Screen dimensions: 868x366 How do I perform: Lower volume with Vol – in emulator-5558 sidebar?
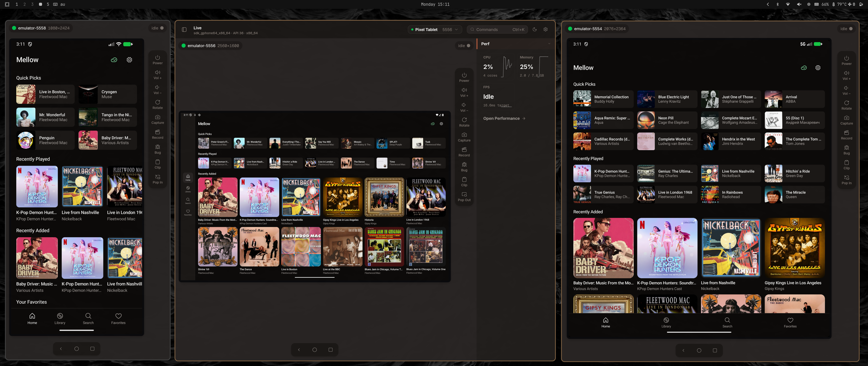coord(157,89)
